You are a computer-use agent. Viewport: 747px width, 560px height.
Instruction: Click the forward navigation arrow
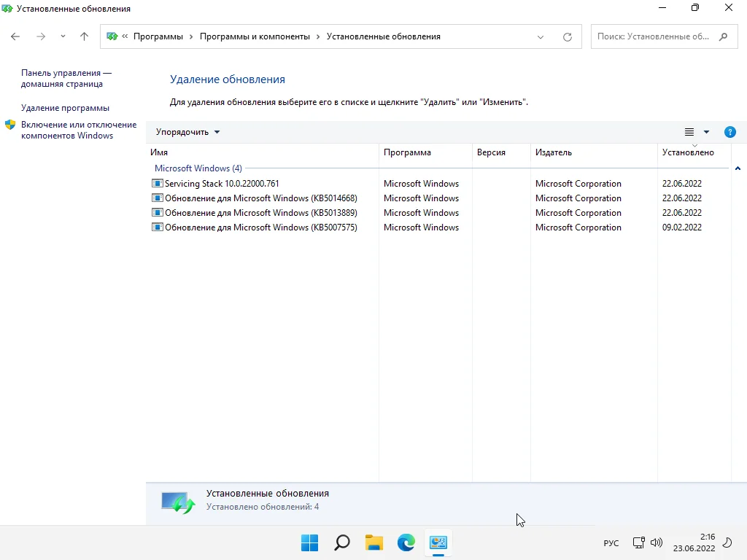41,36
